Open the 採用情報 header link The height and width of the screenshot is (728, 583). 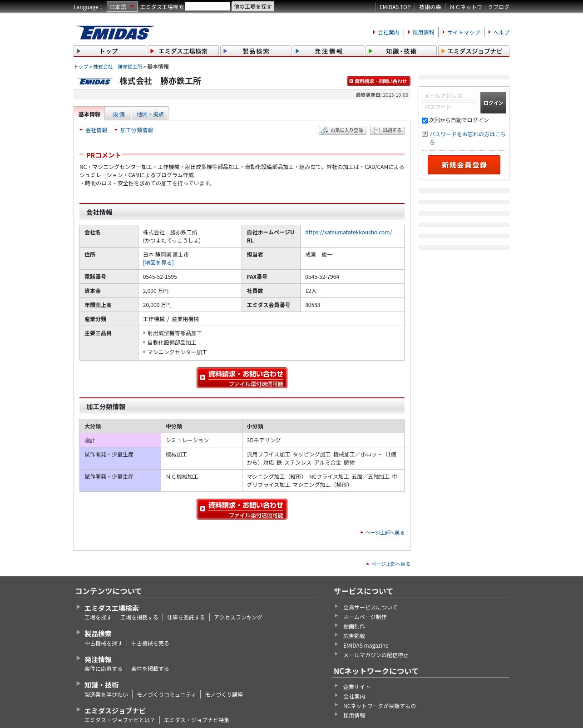click(x=423, y=32)
